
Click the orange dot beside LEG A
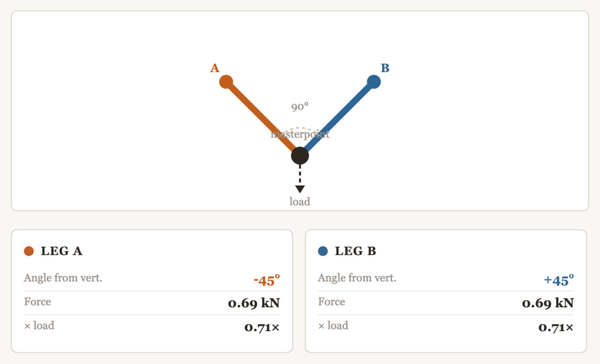[x=29, y=252]
